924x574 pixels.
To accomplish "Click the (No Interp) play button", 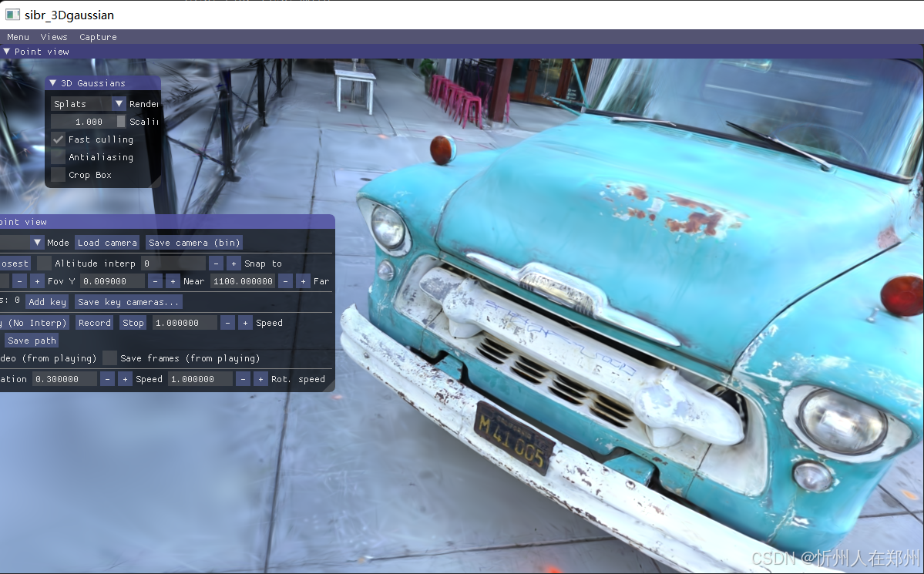I will click(34, 322).
